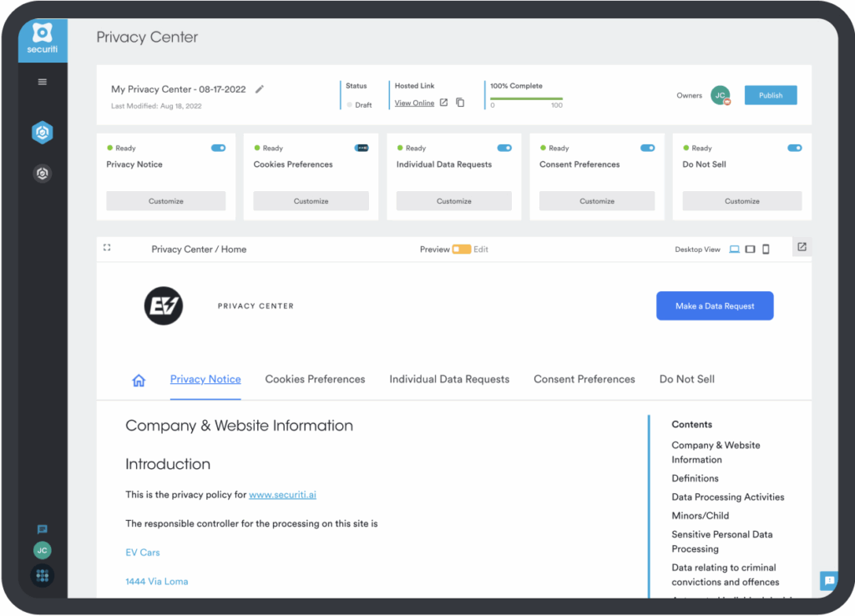The width and height of the screenshot is (855, 616).
Task: Click the pencil icon to rename privacy center
Action: coord(260,89)
